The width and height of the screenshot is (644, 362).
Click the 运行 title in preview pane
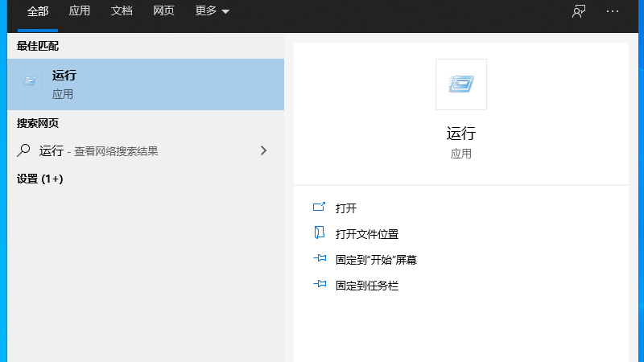tap(460, 134)
